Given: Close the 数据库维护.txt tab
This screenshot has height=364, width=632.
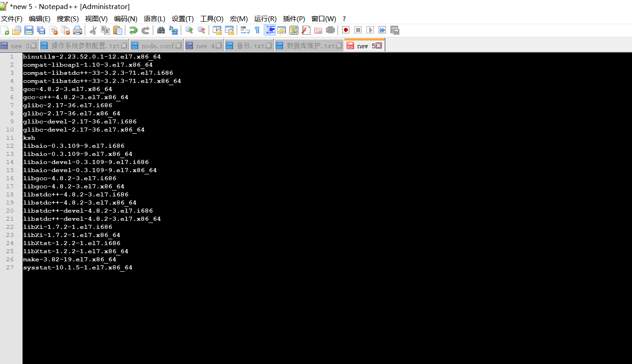Looking at the screenshot, I should click(x=339, y=45).
